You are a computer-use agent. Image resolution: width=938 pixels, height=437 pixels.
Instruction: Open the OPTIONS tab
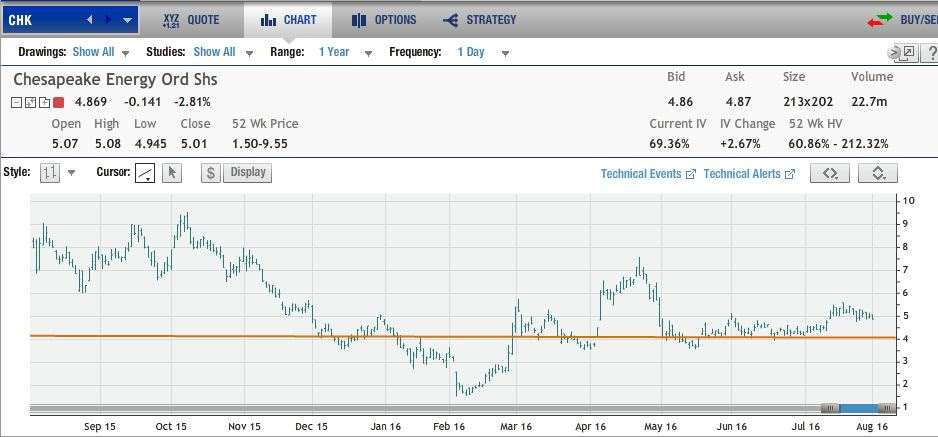[384, 20]
